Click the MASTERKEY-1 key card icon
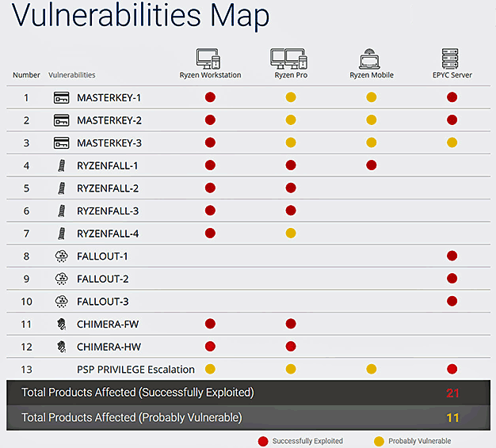This screenshot has width=496, height=448. pyautogui.click(x=62, y=97)
